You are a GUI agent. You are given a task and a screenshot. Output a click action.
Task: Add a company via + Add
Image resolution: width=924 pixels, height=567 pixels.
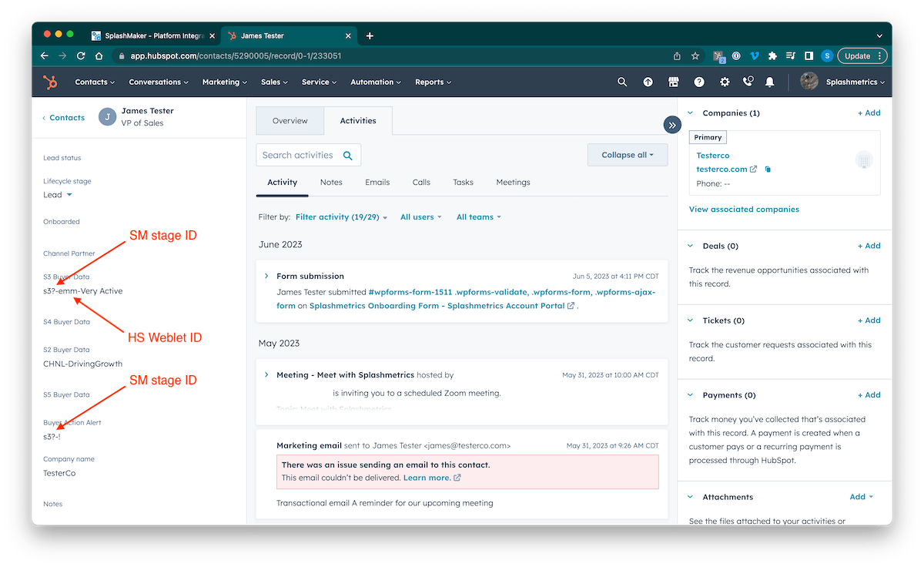pos(869,113)
